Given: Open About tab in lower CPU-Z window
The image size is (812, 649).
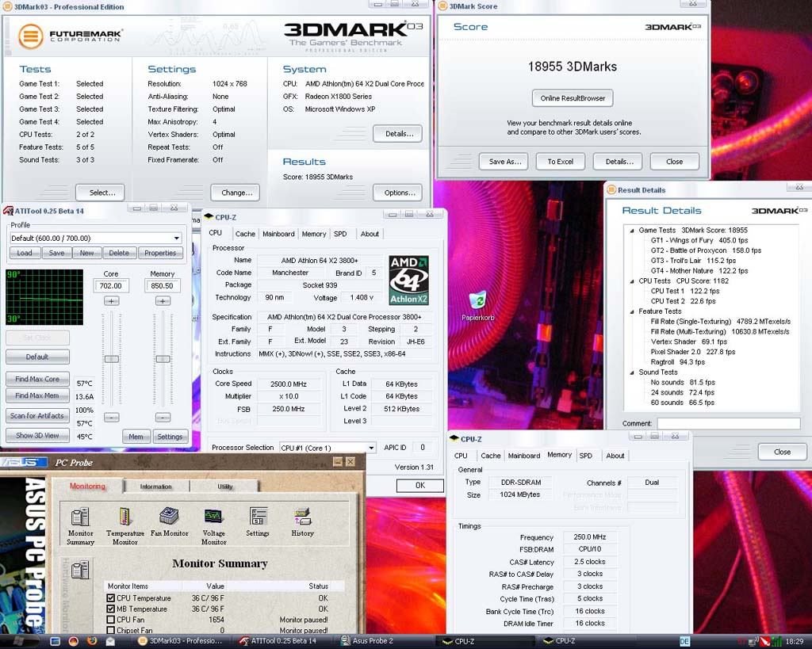Looking at the screenshot, I should [615, 456].
